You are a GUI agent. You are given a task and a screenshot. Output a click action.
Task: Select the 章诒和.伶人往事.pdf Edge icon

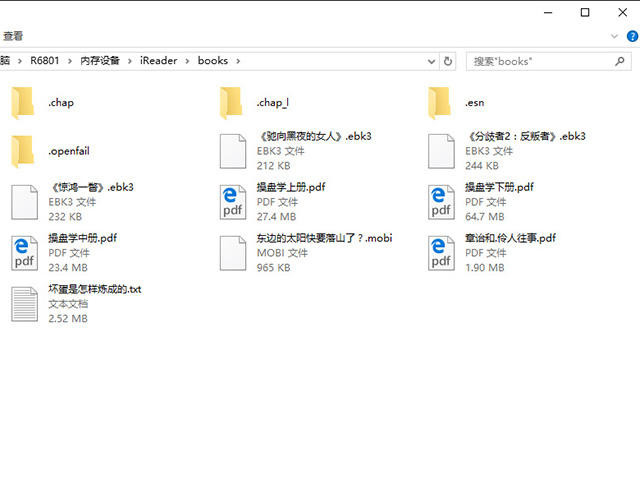[441, 253]
